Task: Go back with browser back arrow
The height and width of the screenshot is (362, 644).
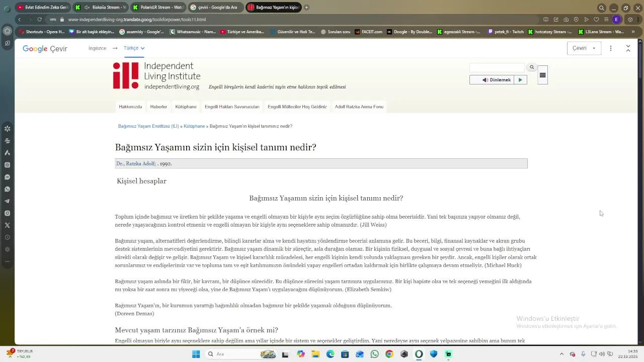Action: (19, 20)
